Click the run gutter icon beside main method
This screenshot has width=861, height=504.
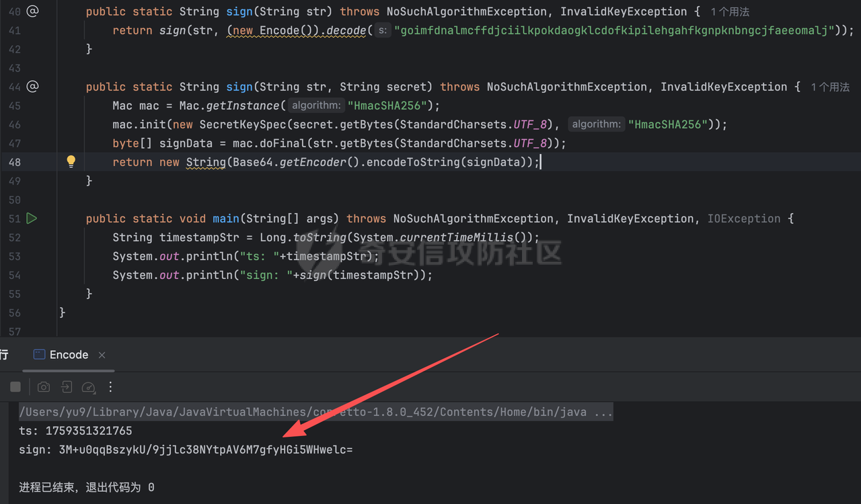[x=32, y=218]
